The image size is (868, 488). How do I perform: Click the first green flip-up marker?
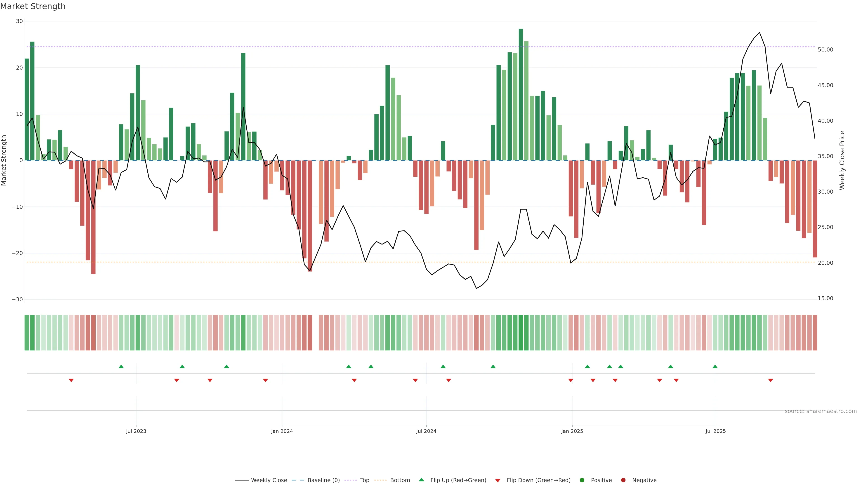(121, 366)
